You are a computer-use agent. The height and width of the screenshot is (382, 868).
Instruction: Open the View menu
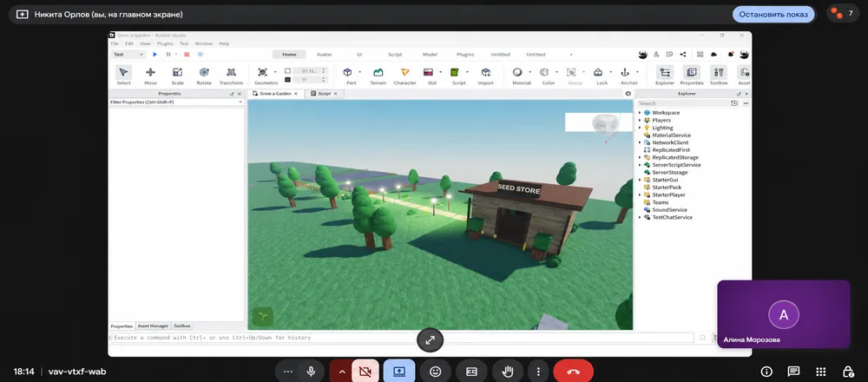coord(145,43)
